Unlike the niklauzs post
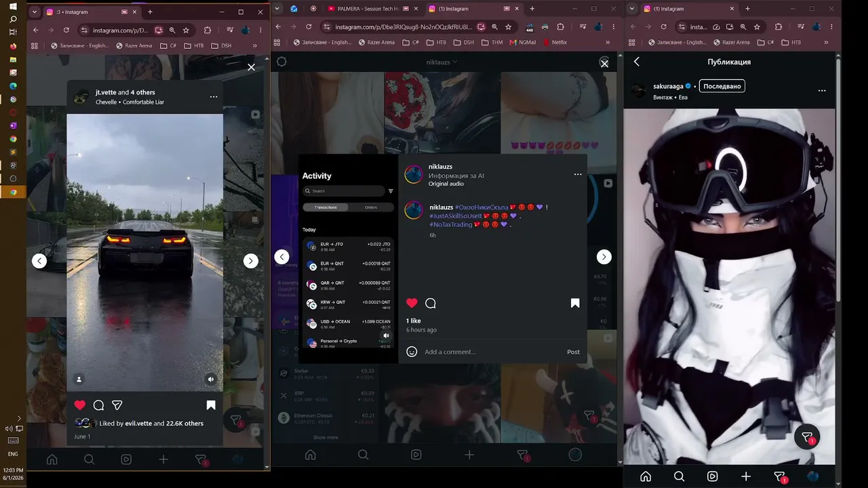Viewport: 868px width, 488px height. (412, 303)
